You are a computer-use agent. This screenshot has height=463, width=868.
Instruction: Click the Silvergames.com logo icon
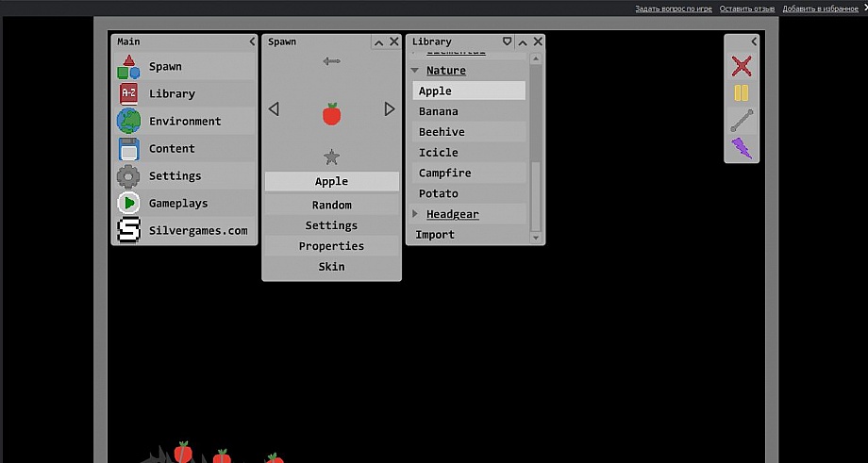click(128, 231)
